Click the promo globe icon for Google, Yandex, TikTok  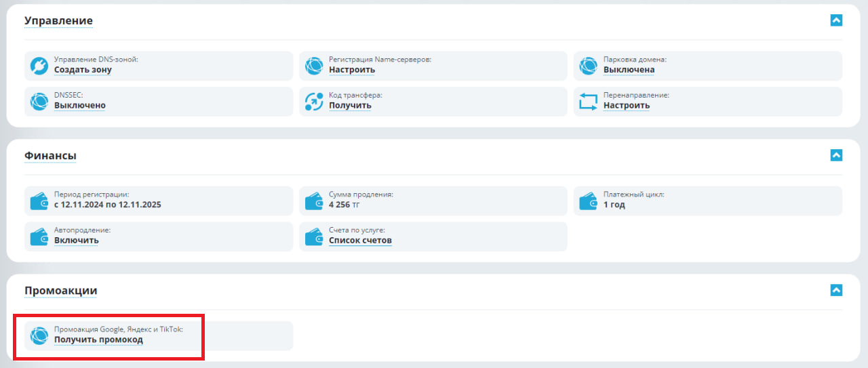click(39, 336)
